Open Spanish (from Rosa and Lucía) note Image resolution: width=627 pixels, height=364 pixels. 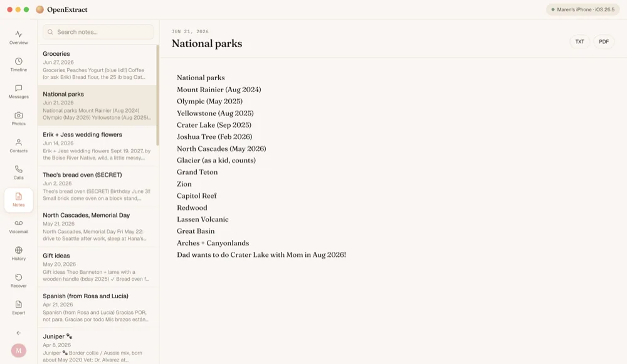click(x=97, y=307)
